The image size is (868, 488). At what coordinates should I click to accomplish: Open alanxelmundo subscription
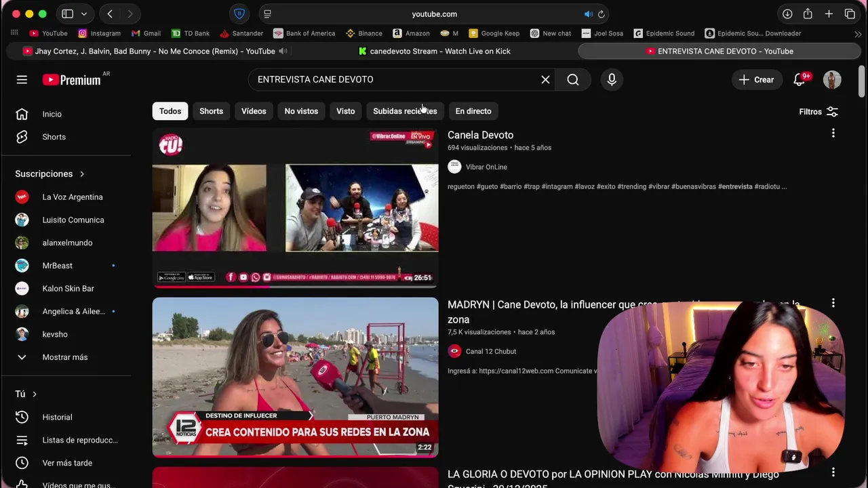pos(66,243)
